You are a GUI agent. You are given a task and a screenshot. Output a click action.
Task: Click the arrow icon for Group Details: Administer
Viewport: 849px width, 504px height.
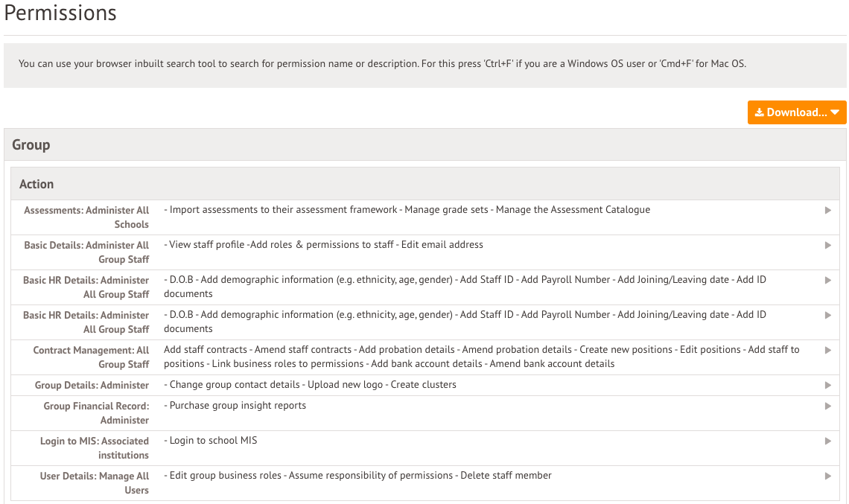828,386
